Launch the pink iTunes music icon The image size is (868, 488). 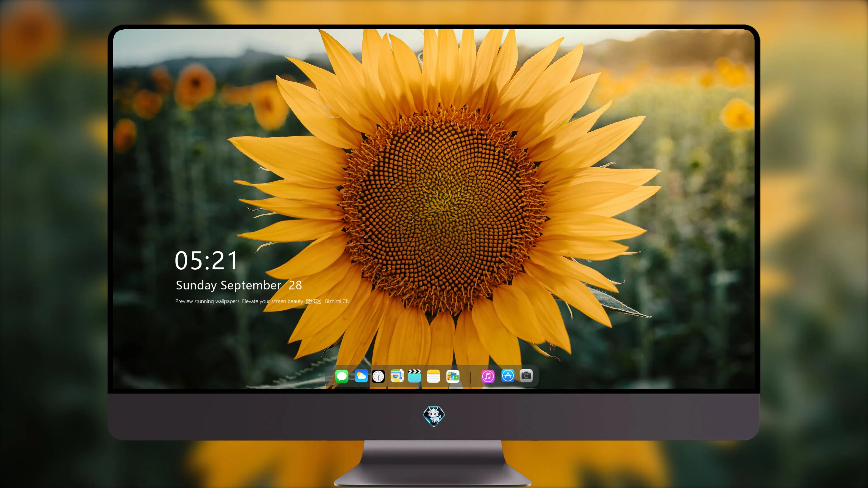click(x=488, y=376)
